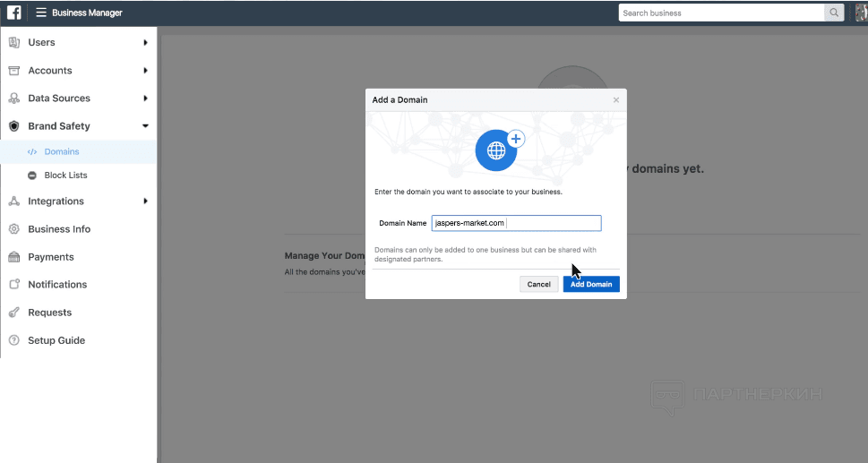Click the 'Domain Name' field label

coord(402,224)
